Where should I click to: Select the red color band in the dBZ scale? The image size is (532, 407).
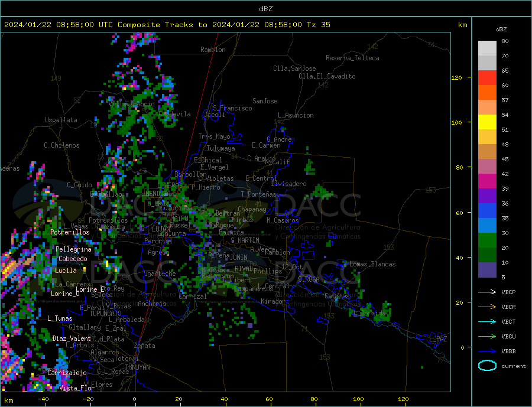pyautogui.click(x=487, y=77)
